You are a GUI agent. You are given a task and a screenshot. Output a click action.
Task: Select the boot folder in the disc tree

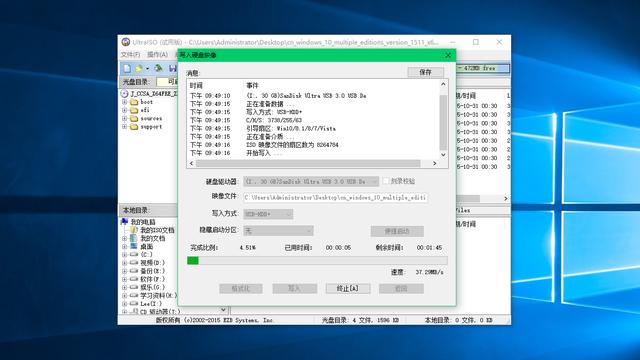(147, 102)
